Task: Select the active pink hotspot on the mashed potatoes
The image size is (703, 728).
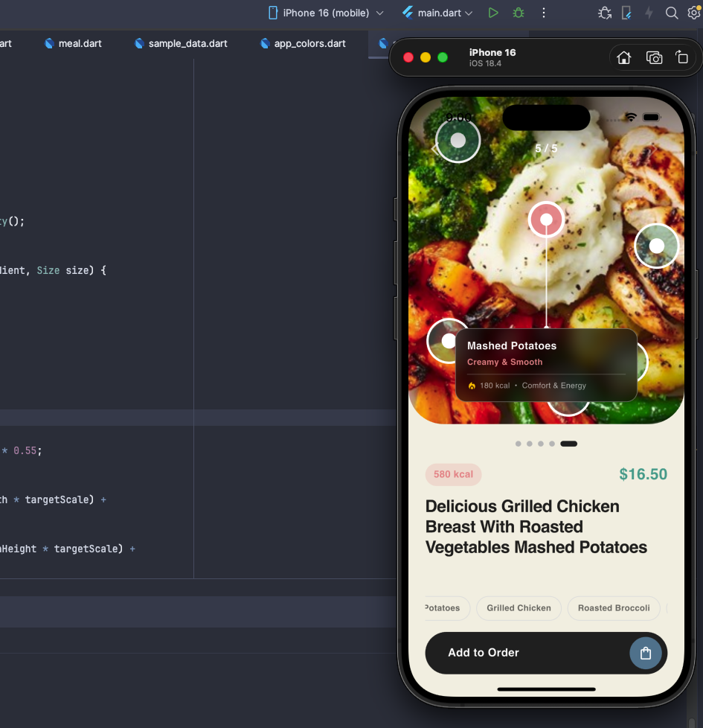Action: pyautogui.click(x=546, y=219)
